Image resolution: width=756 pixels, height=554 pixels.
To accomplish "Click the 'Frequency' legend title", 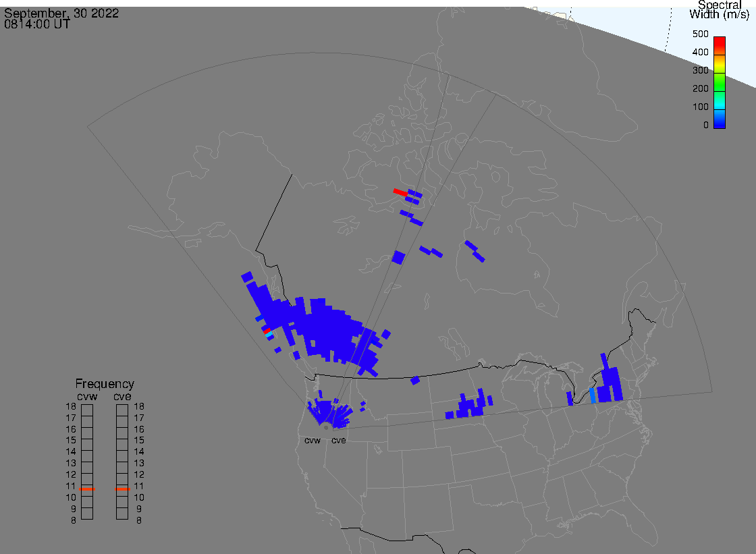I will (105, 384).
